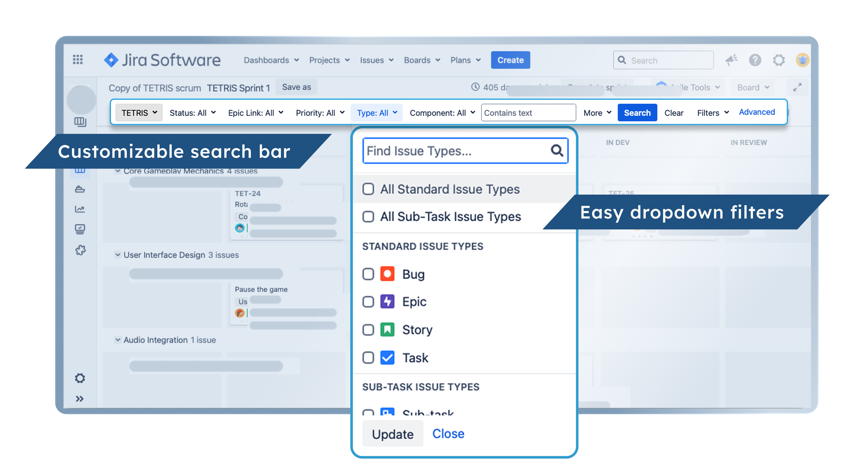Open the Filters dropdown
Image resolution: width=868 pixels, height=471 pixels.
pyautogui.click(x=713, y=112)
